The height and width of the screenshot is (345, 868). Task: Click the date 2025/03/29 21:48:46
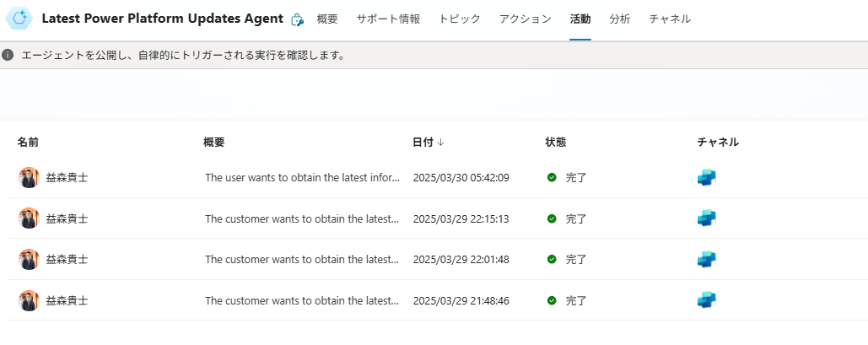click(461, 300)
